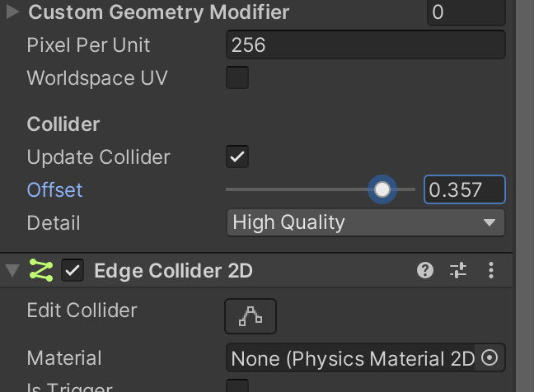This screenshot has height=392, width=534.
Task: Click the Offset value field 0.357
Action: pyautogui.click(x=465, y=189)
